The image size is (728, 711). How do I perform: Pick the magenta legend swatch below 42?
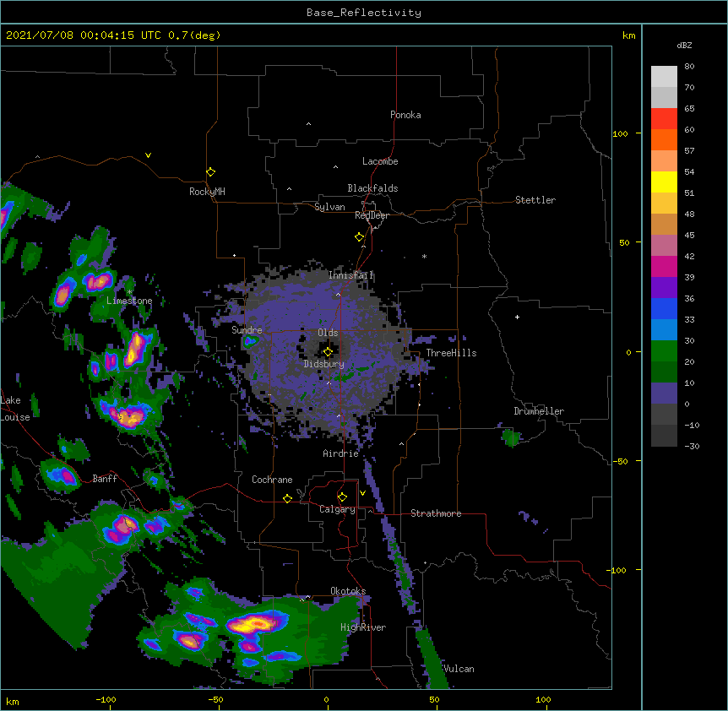click(x=664, y=266)
